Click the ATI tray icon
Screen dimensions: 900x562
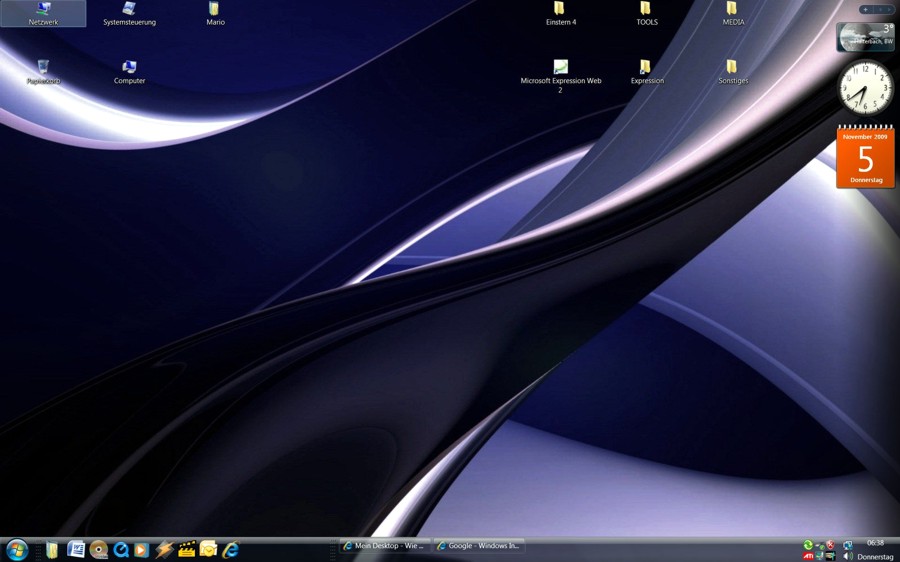(808, 556)
